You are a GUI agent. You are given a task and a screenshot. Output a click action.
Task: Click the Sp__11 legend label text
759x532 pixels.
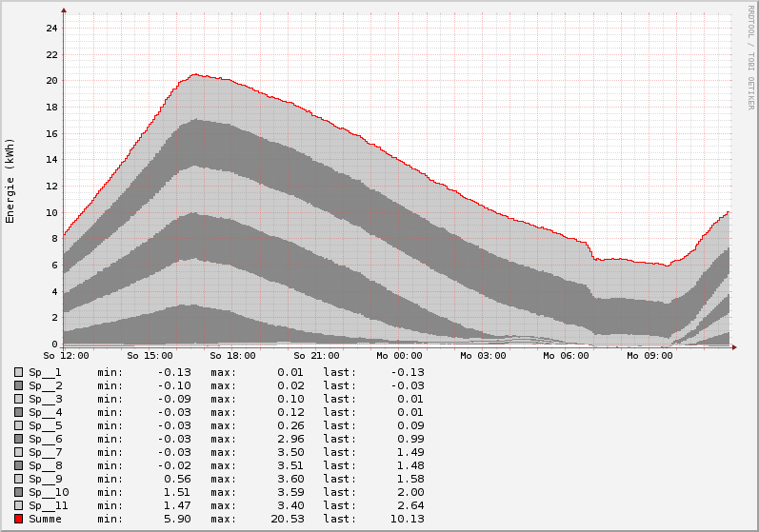pyautogui.click(x=49, y=505)
